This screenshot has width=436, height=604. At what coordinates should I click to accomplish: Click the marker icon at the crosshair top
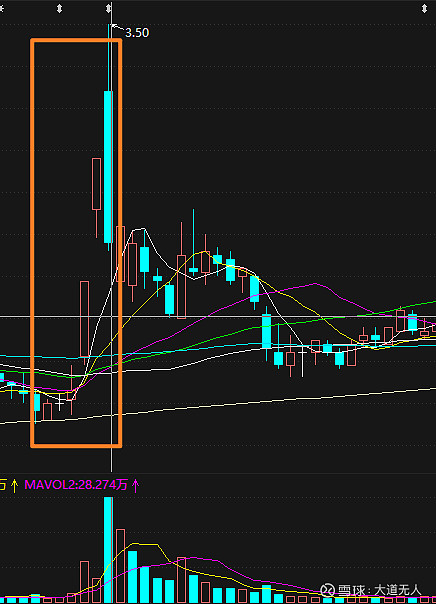(x=109, y=8)
